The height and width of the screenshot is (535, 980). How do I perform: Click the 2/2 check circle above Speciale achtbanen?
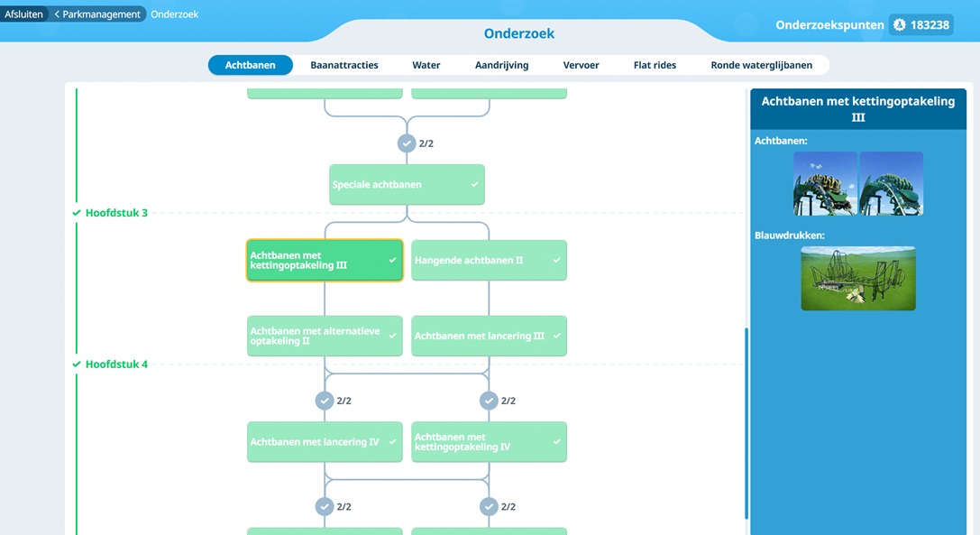coord(407,143)
